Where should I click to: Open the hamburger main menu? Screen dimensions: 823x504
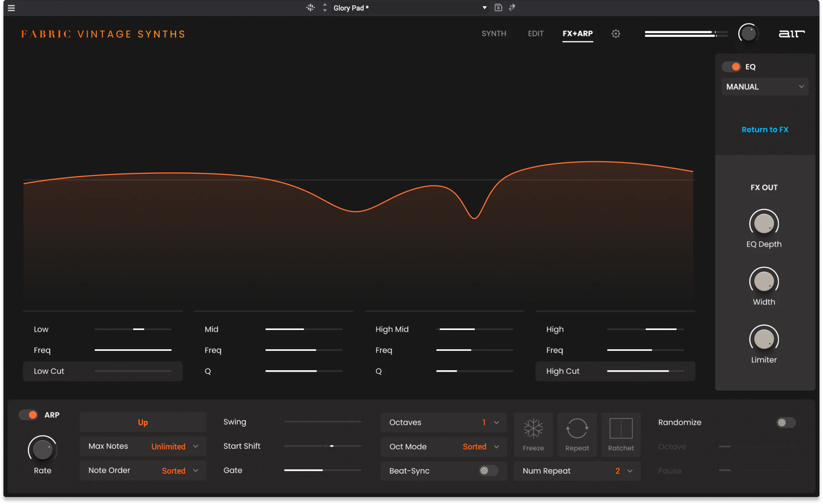[x=11, y=8]
